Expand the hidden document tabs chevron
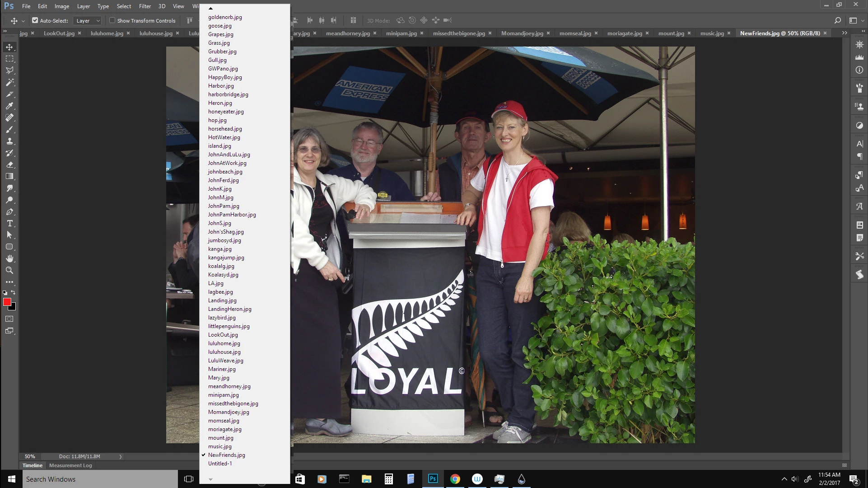Image resolution: width=868 pixels, height=488 pixels. pyautogui.click(x=845, y=33)
